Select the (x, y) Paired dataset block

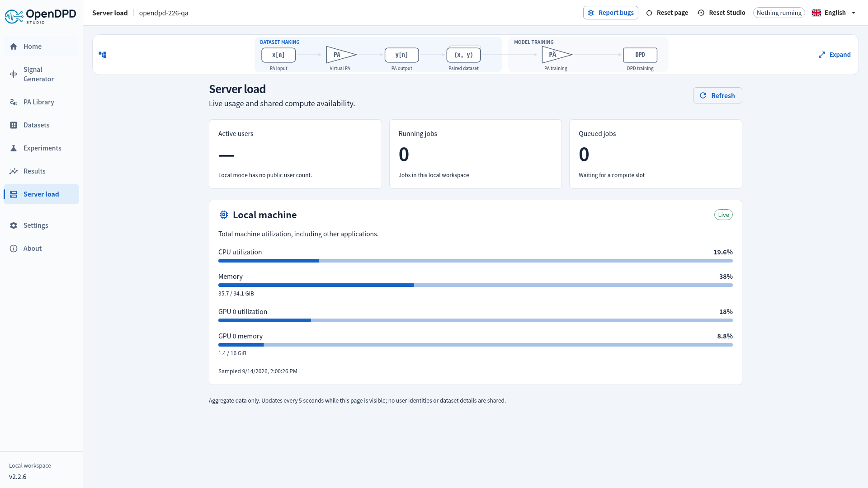tap(463, 55)
